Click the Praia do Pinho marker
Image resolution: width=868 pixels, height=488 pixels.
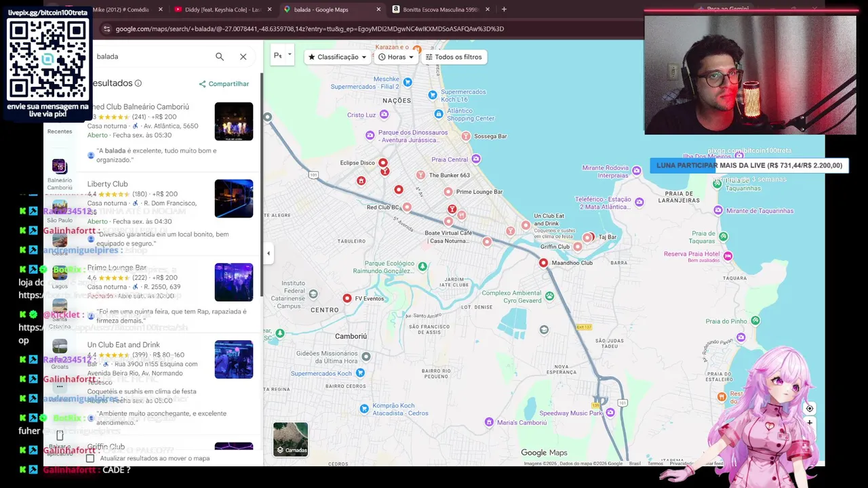pyautogui.click(x=755, y=321)
